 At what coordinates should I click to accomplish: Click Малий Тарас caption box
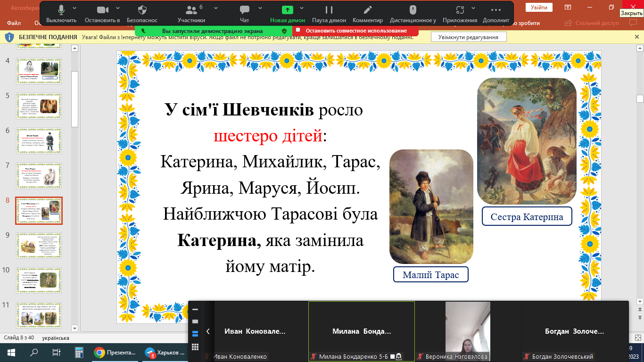[x=431, y=274]
